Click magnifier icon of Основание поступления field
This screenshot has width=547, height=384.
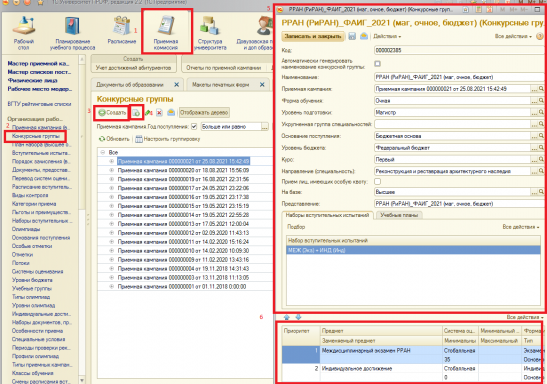click(x=541, y=136)
